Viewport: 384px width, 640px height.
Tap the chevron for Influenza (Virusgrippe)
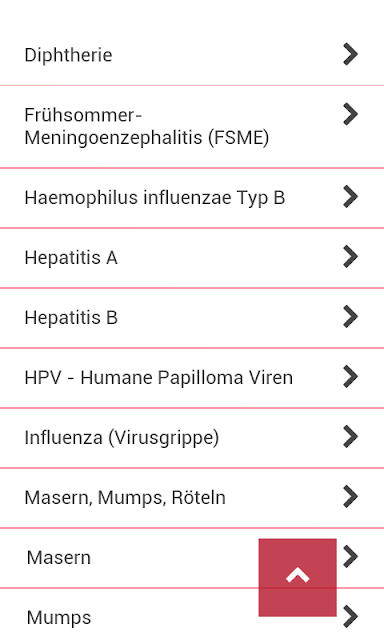click(351, 436)
